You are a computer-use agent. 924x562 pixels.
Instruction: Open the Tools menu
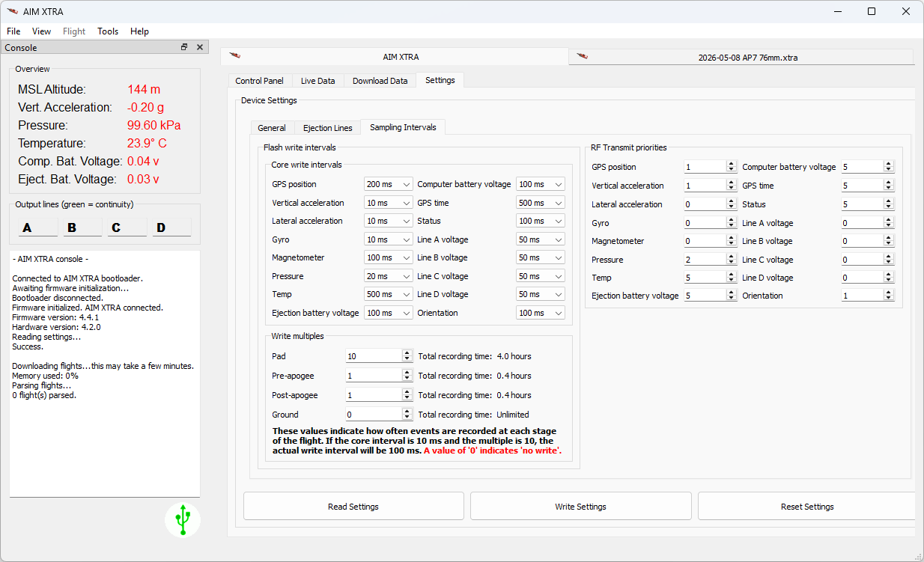(108, 31)
